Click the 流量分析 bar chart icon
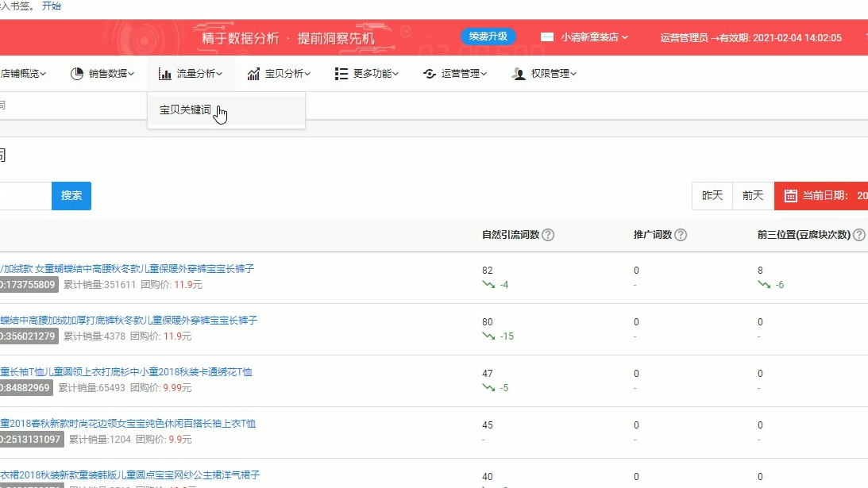Screen dimensions: 868x488 165,74
